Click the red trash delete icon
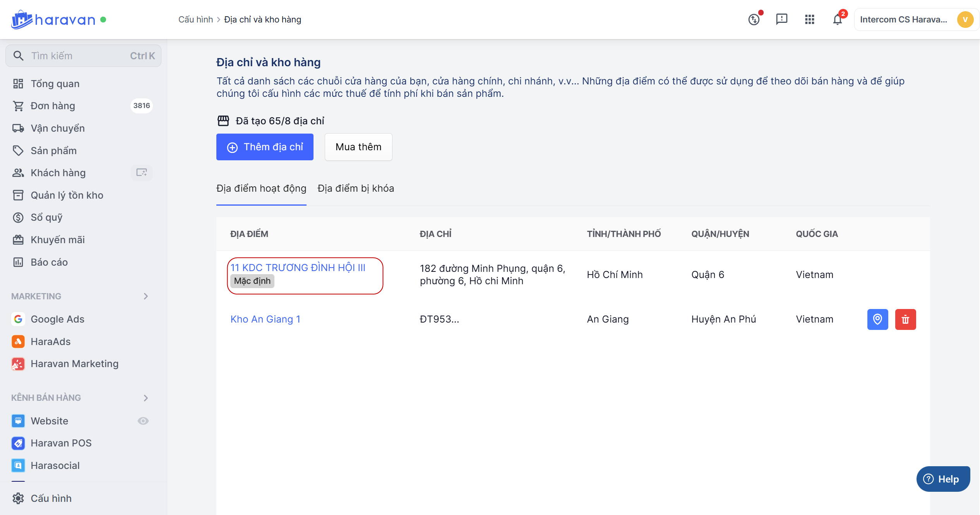The height and width of the screenshot is (515, 980). pos(905,319)
